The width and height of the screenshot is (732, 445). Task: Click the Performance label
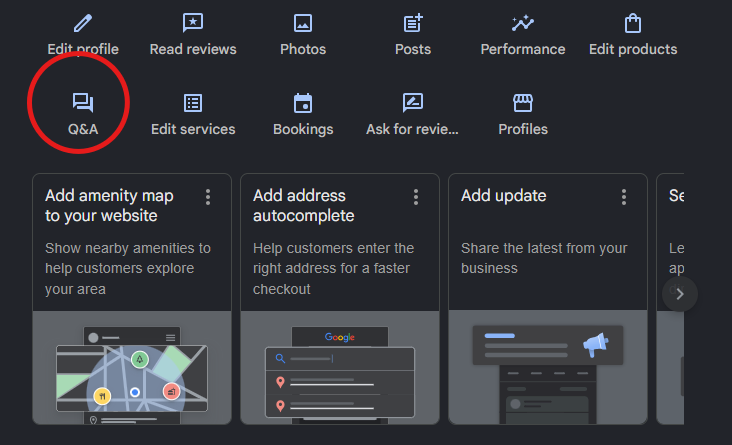523,49
